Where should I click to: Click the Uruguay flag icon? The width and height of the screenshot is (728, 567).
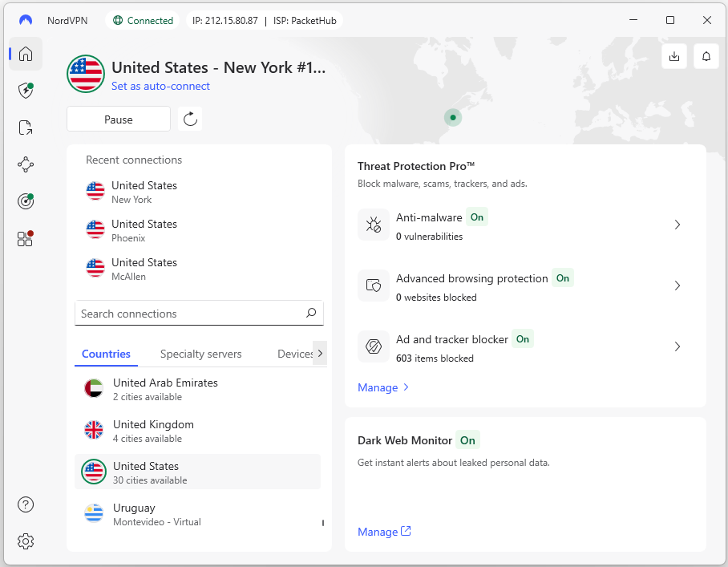(94, 513)
